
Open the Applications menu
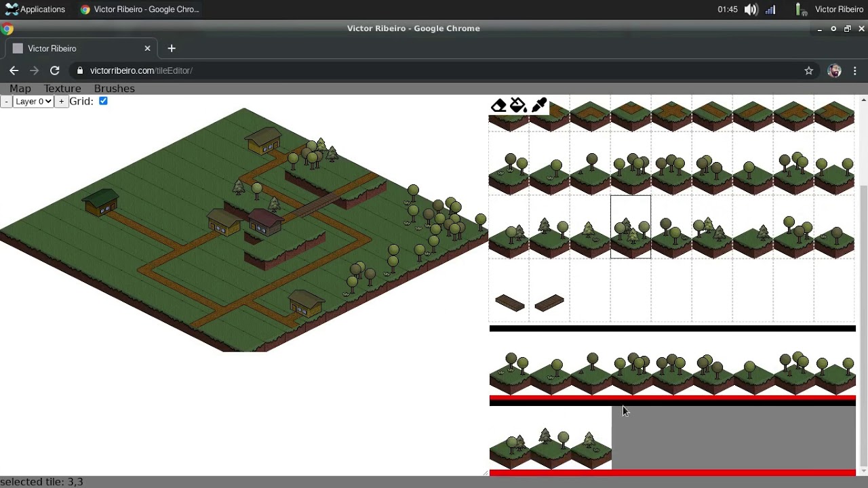35,9
